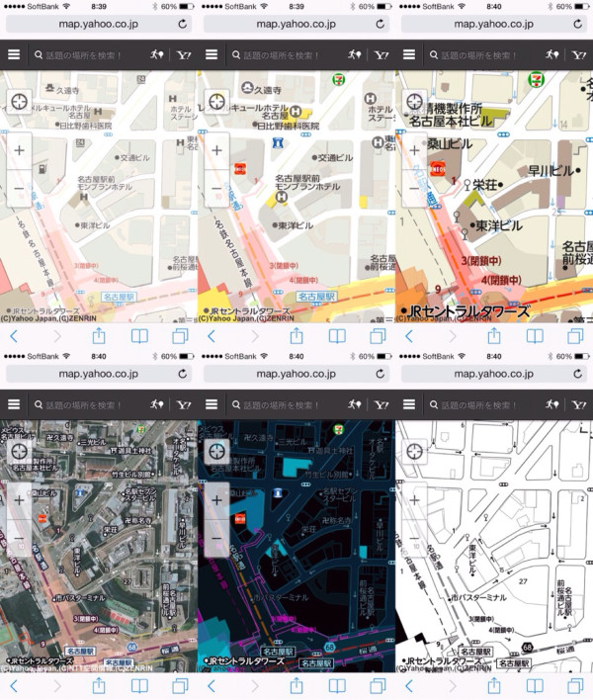Show Safari tabs on monochrome outline map screen

click(575, 686)
